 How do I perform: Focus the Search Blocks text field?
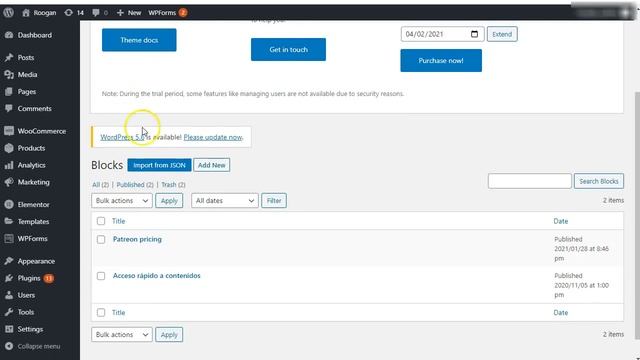[530, 181]
